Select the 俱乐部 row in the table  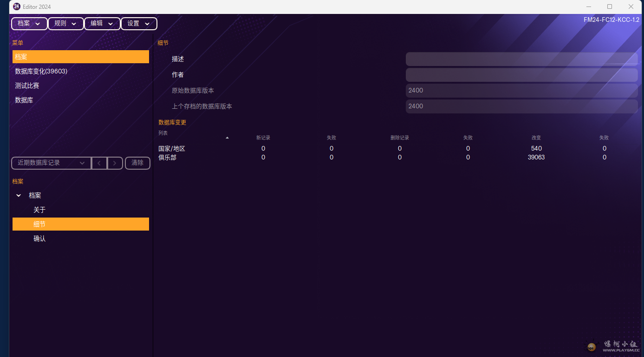167,158
